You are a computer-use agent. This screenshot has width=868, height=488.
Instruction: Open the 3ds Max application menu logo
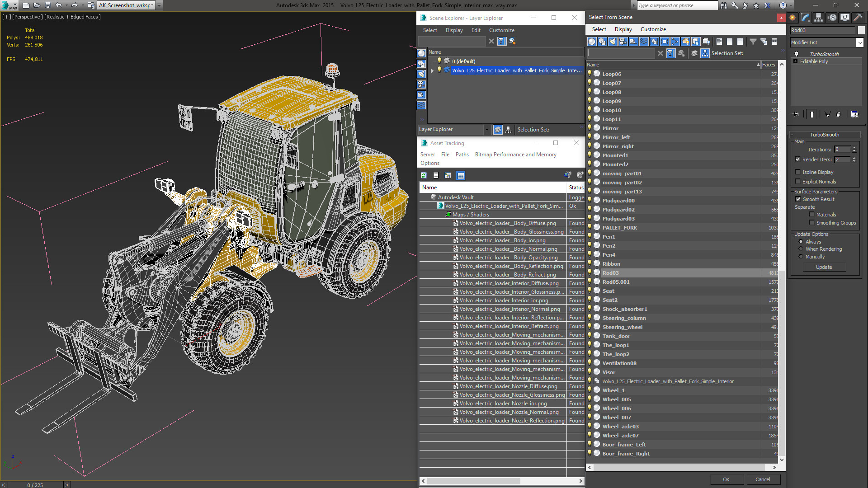point(9,5)
